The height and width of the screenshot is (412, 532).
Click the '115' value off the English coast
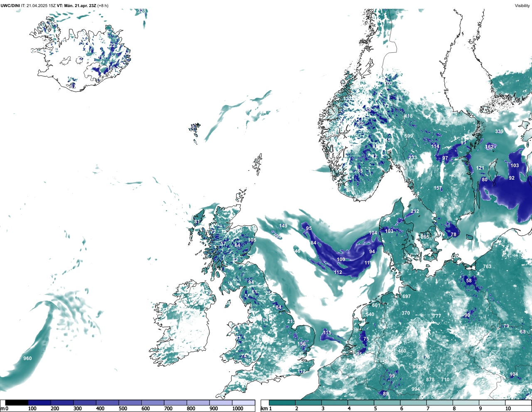click(x=327, y=333)
